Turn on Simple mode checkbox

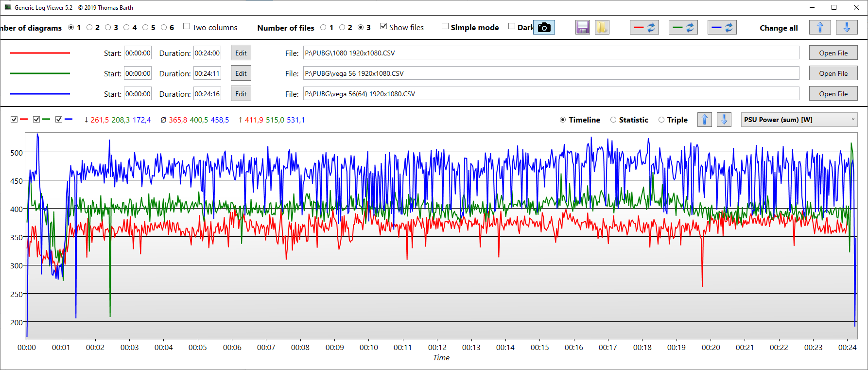tap(445, 26)
